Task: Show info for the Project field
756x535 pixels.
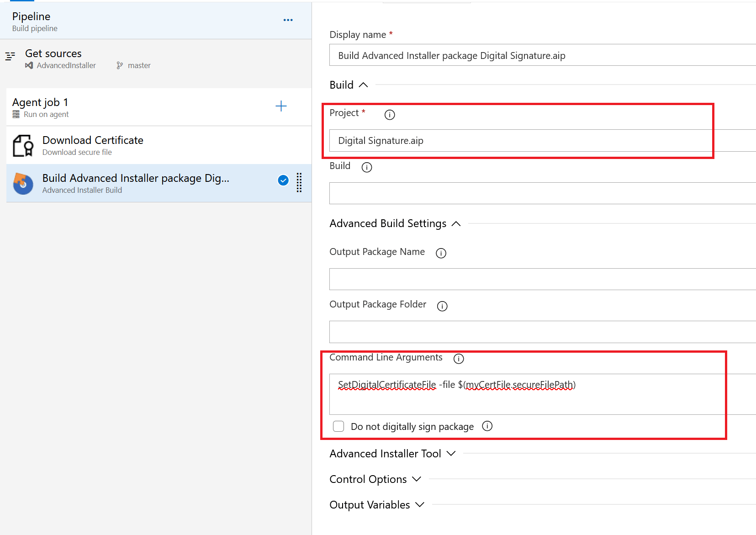Action: pos(390,115)
